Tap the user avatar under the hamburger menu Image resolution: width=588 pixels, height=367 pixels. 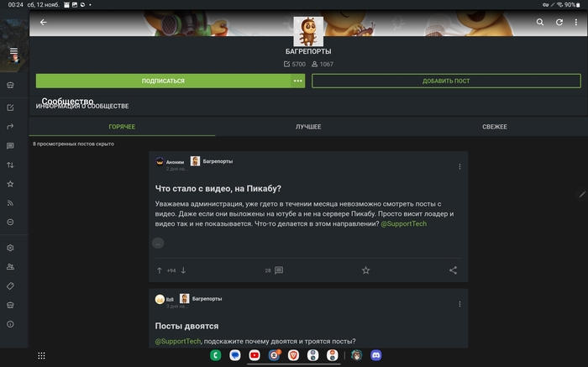[x=14, y=59]
